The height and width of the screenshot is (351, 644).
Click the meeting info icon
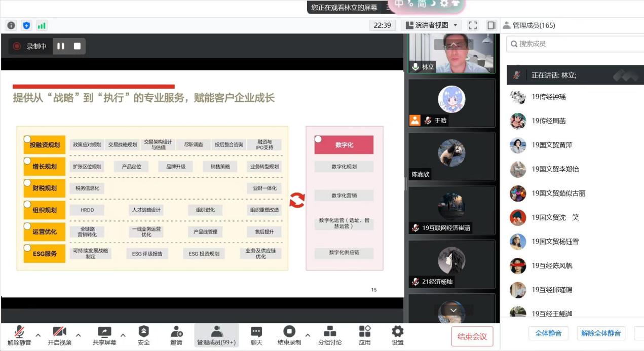point(11,25)
